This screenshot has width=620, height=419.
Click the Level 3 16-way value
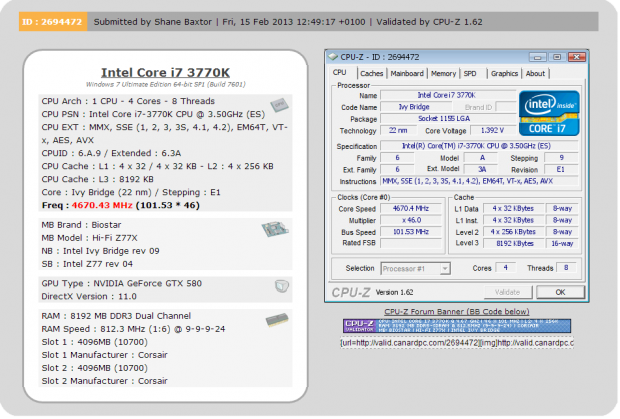coord(562,243)
